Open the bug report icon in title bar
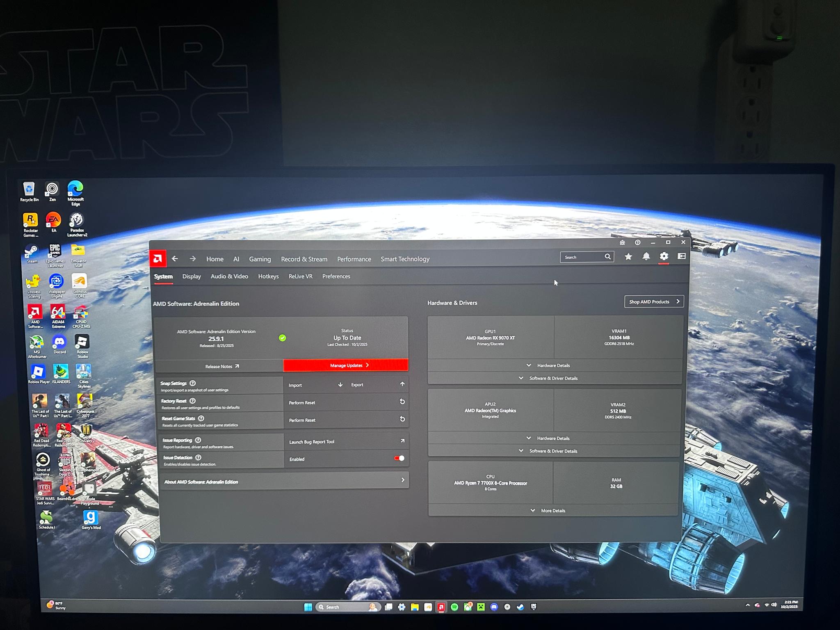Image resolution: width=840 pixels, height=630 pixels. 622,242
